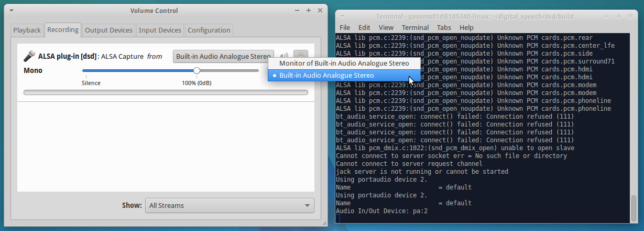Open the Output Devices tab

coord(108,30)
